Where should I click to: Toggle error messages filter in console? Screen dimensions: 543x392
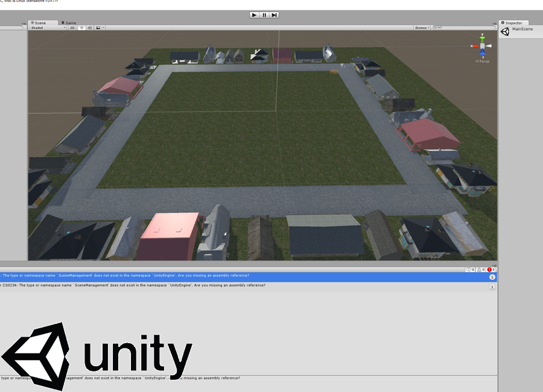coord(491,270)
